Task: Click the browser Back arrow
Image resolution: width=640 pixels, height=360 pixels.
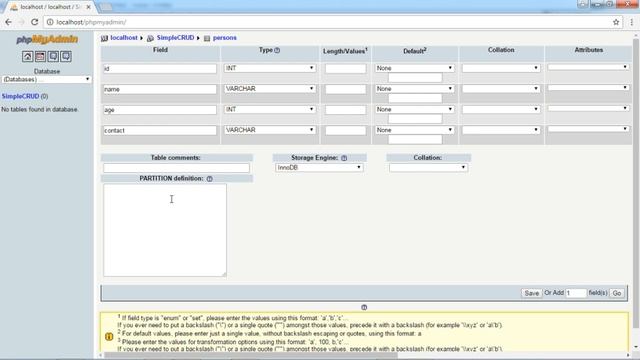Action: pos(8,22)
